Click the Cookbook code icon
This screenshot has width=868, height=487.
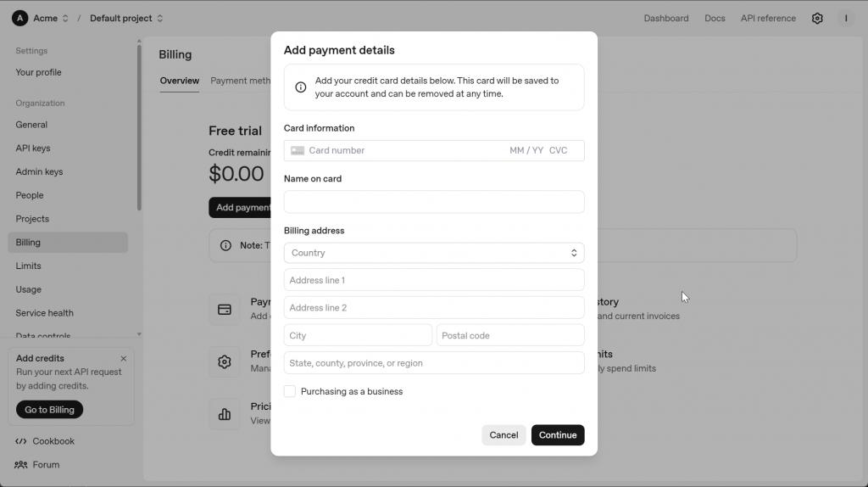coord(21,441)
